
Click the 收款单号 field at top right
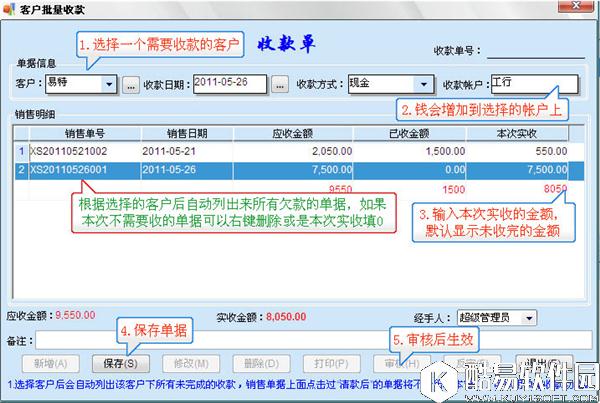[x=536, y=51]
